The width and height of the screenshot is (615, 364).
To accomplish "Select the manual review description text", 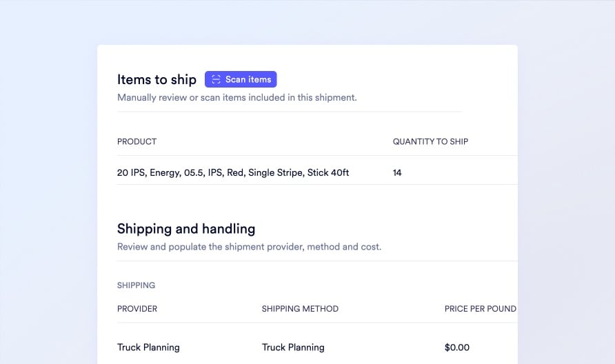I will 236,97.
